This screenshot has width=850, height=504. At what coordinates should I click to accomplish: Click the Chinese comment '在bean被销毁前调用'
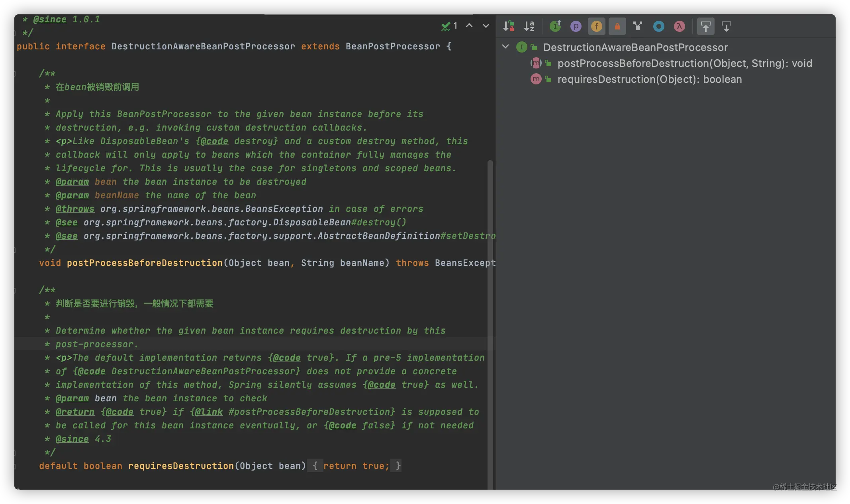click(x=97, y=87)
